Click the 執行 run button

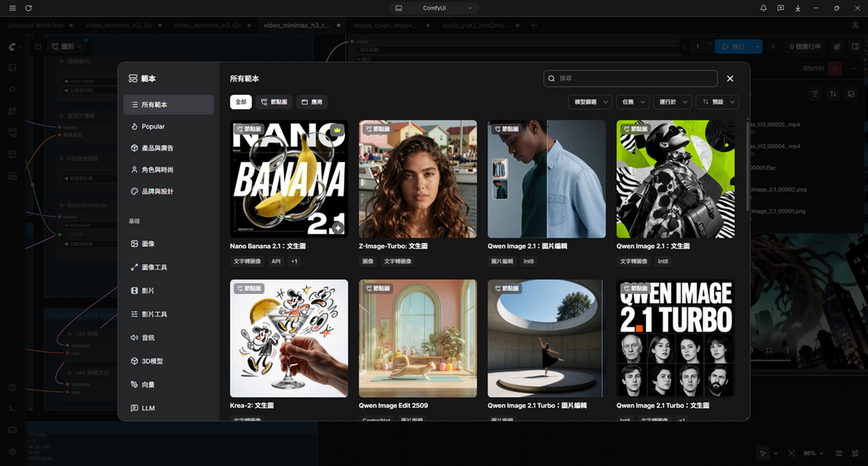733,47
